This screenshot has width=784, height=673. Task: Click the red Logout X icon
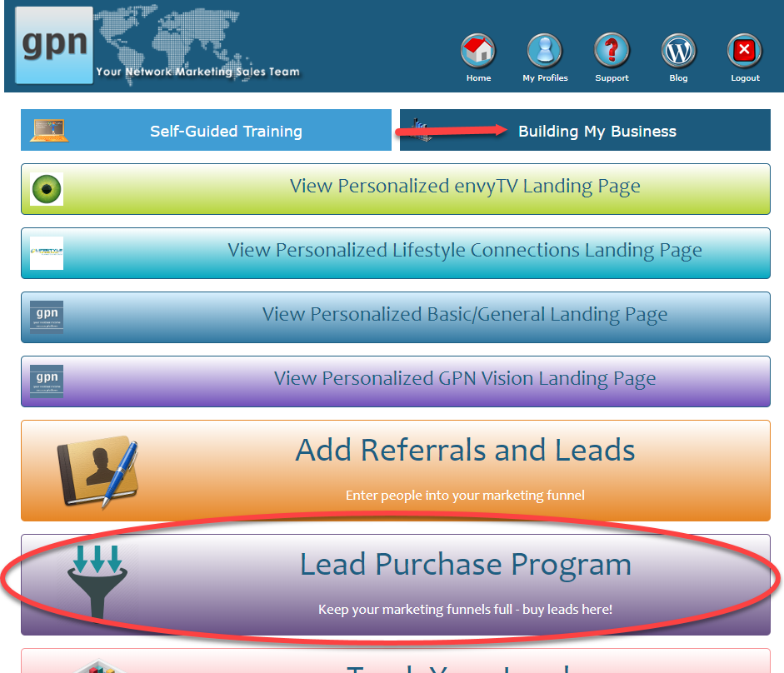[745, 51]
